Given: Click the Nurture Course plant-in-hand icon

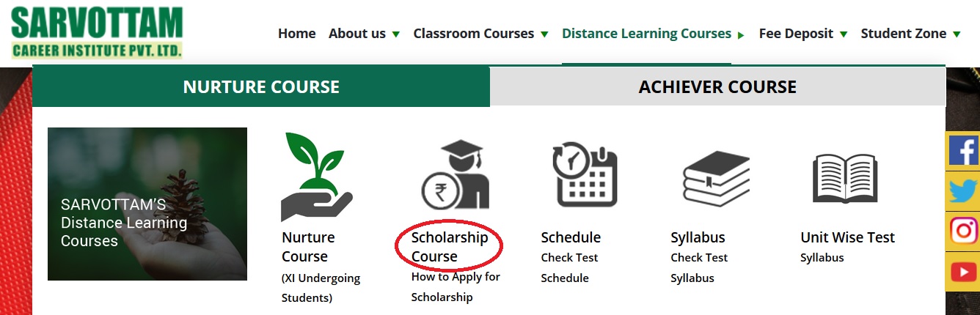Looking at the screenshot, I should (316, 176).
